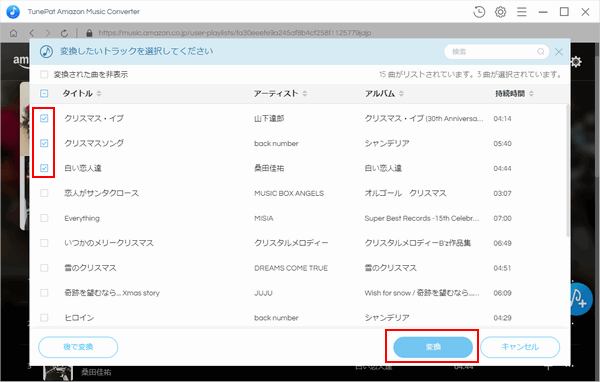This screenshot has height=382, width=600.
Task: Reload the page with refresh icon
Action: (64, 33)
